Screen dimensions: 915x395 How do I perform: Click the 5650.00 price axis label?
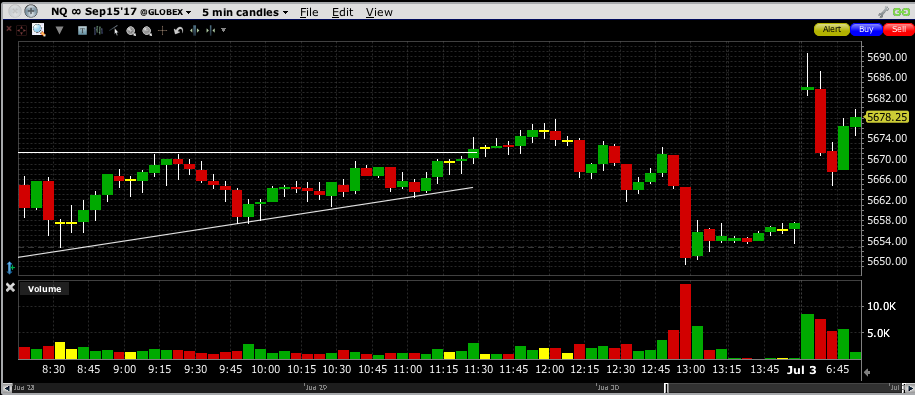coord(886,261)
